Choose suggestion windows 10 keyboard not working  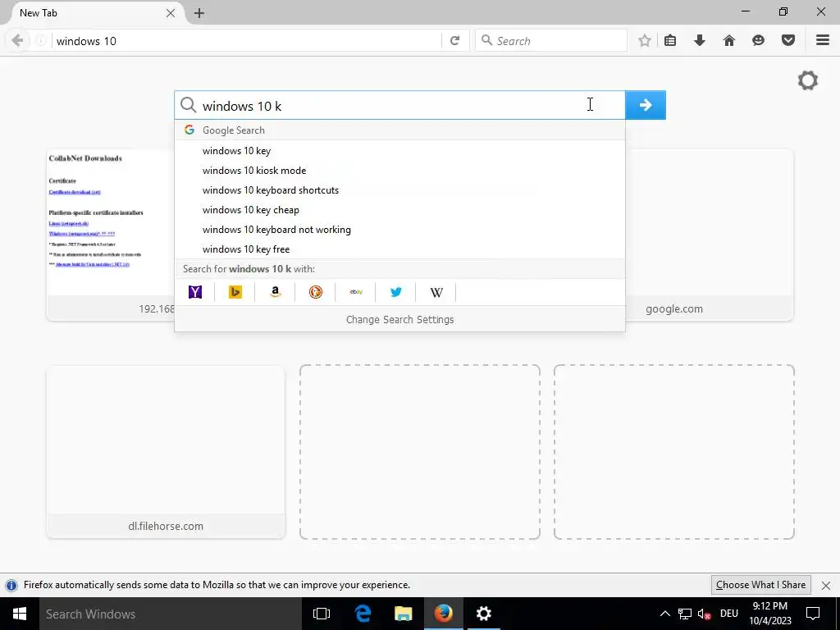coord(399,230)
